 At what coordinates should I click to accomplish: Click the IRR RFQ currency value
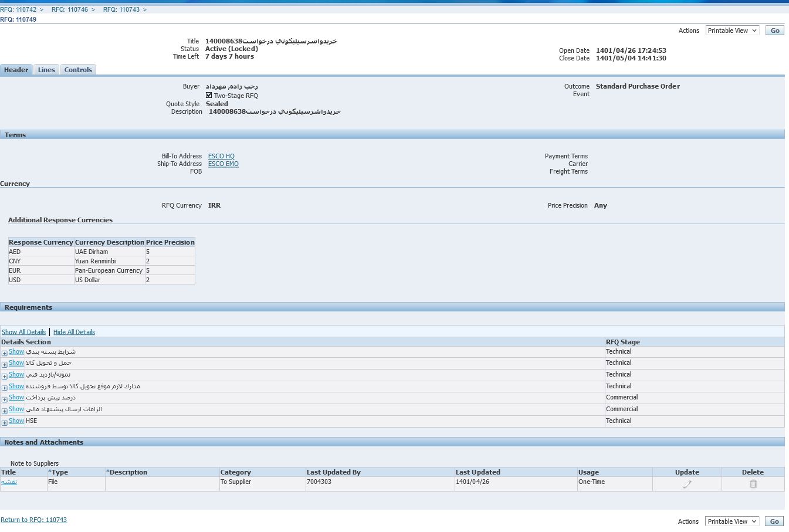click(214, 205)
